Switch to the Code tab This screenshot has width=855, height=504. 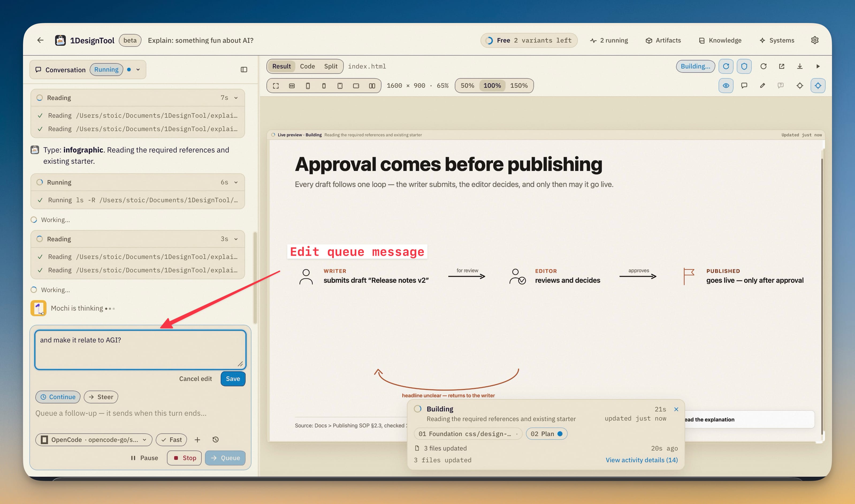[307, 66]
